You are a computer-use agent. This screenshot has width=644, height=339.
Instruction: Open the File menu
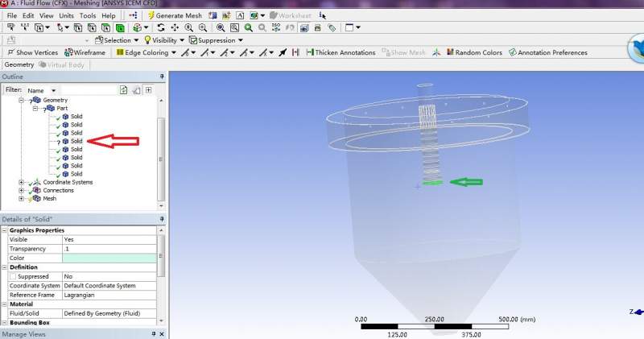click(11, 15)
